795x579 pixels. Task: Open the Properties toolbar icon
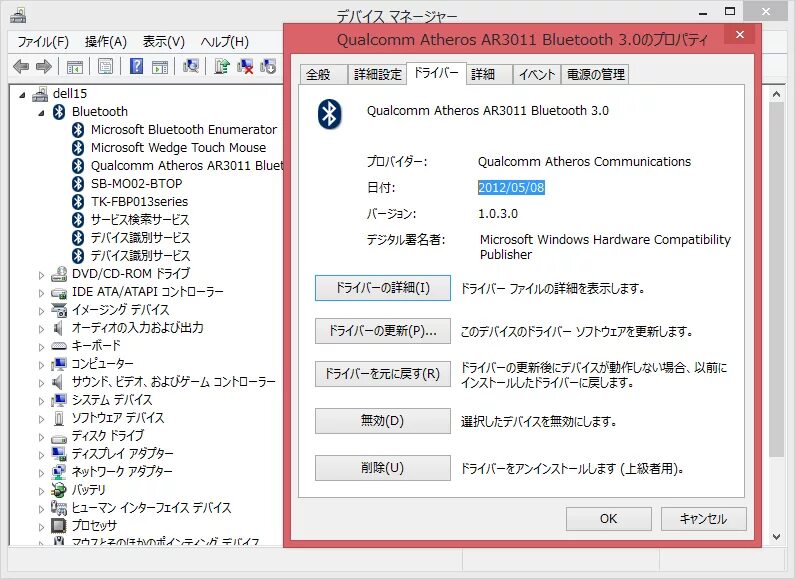pos(105,66)
